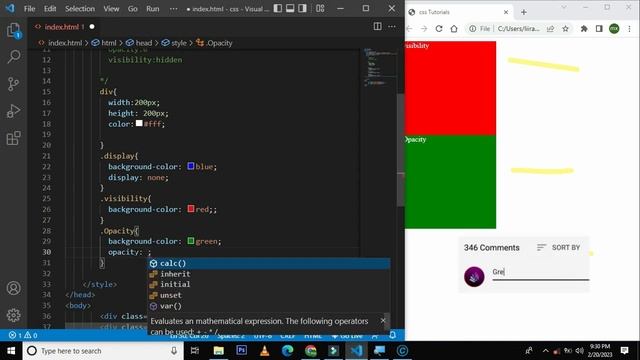This screenshot has height=360, width=640.
Task: Click the html breadcrumb segment
Action: tap(109, 43)
